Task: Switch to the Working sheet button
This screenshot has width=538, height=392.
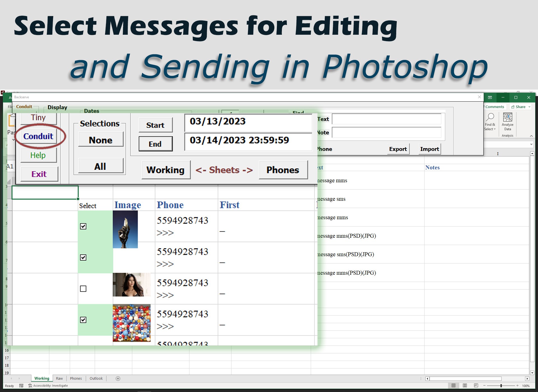Action: click(x=166, y=170)
